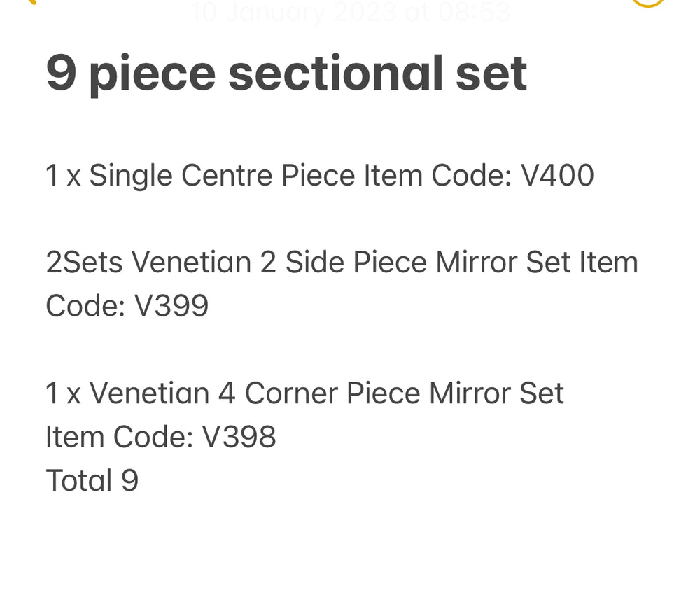
Task: Select the item code V398
Action: (239, 438)
